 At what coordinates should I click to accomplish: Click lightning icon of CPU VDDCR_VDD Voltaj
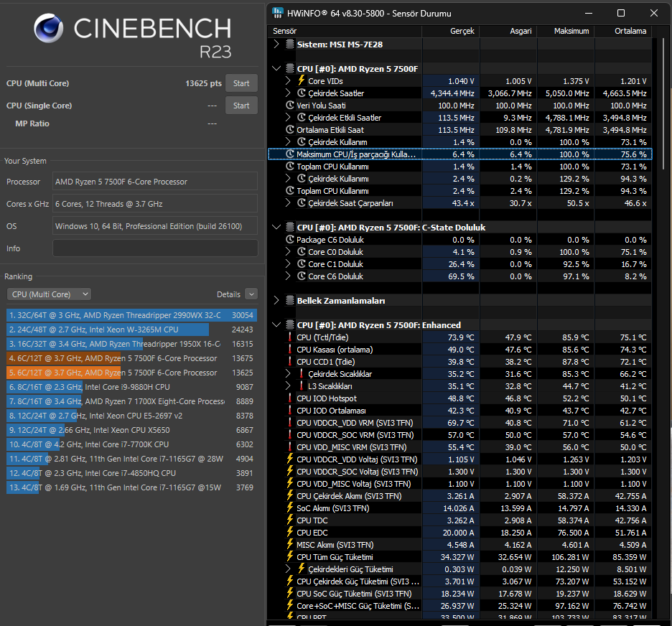[290, 459]
